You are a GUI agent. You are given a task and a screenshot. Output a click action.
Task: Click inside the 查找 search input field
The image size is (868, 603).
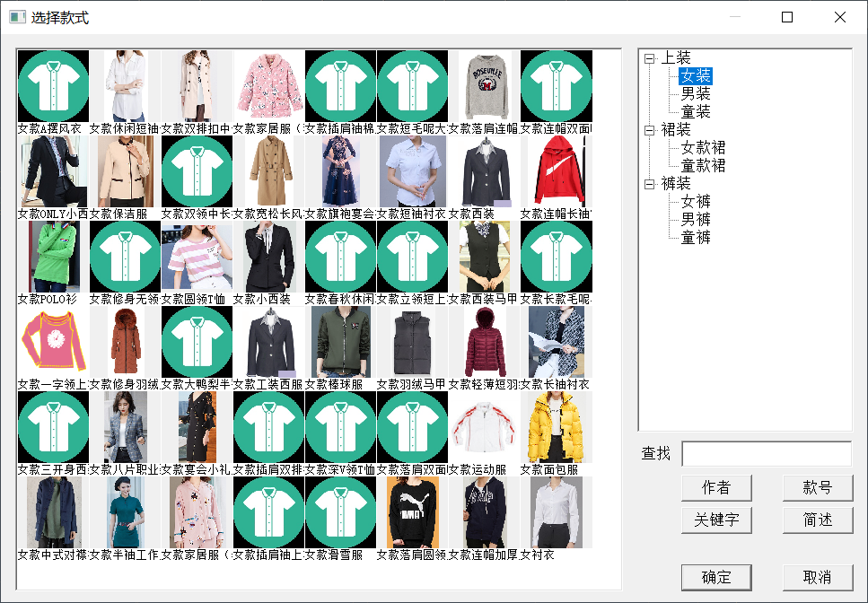766,454
